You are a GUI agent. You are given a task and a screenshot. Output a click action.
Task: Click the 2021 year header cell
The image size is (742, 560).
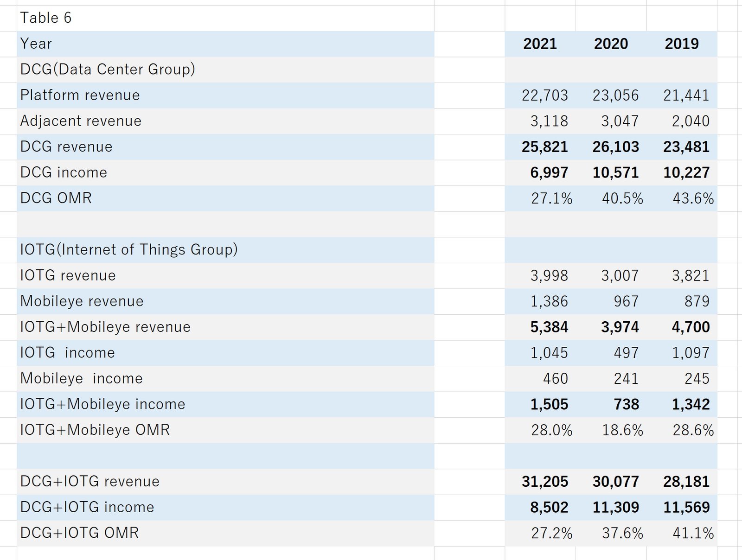click(540, 44)
